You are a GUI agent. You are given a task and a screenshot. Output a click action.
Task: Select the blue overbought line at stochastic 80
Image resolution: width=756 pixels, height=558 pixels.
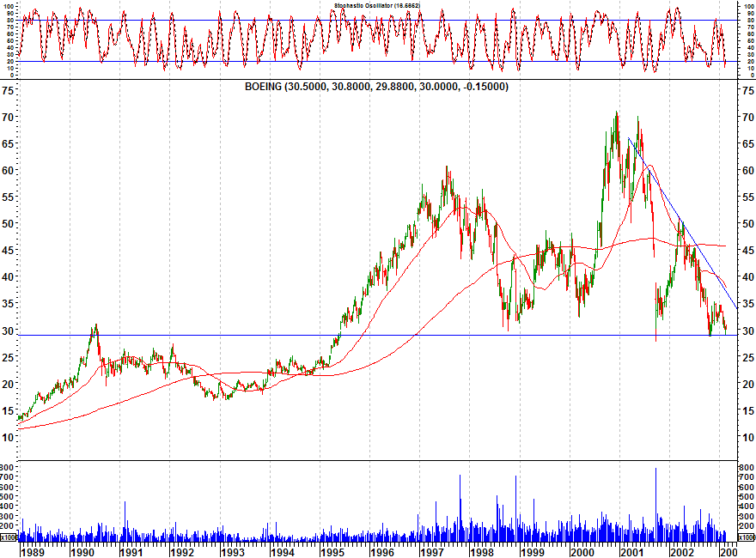pyautogui.click(x=378, y=21)
